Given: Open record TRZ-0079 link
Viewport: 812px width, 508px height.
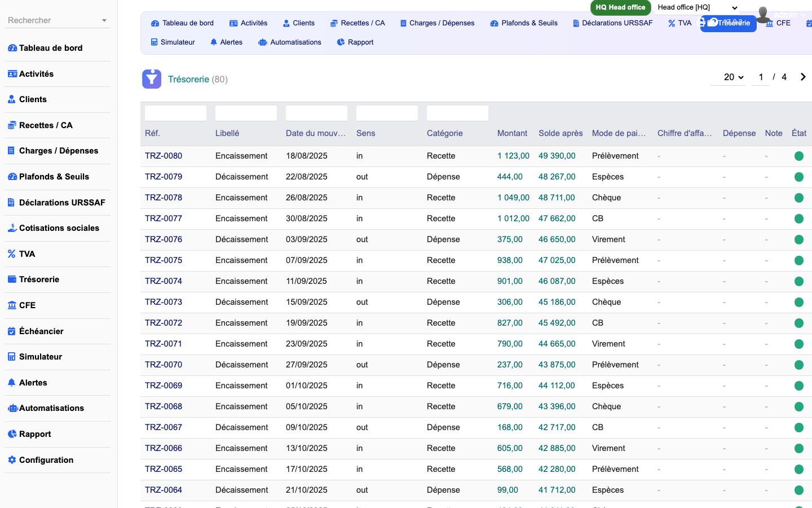Looking at the screenshot, I should (x=164, y=177).
